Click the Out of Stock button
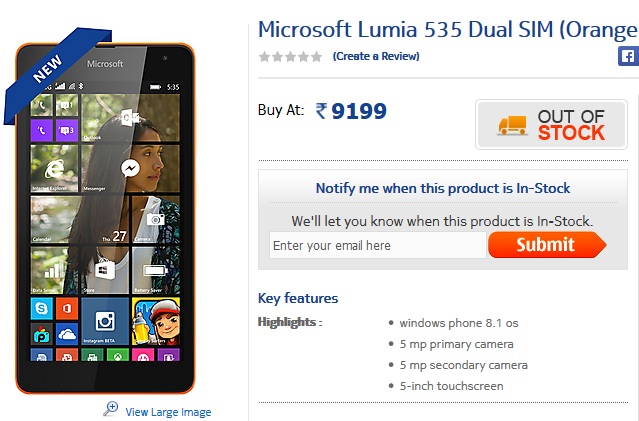639x421 pixels. (x=553, y=124)
